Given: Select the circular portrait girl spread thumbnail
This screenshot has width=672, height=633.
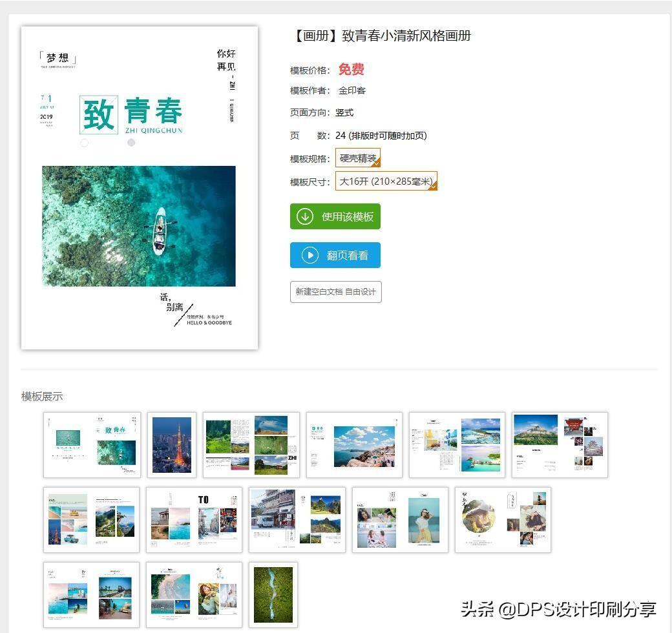Looking at the screenshot, I should click(503, 520).
